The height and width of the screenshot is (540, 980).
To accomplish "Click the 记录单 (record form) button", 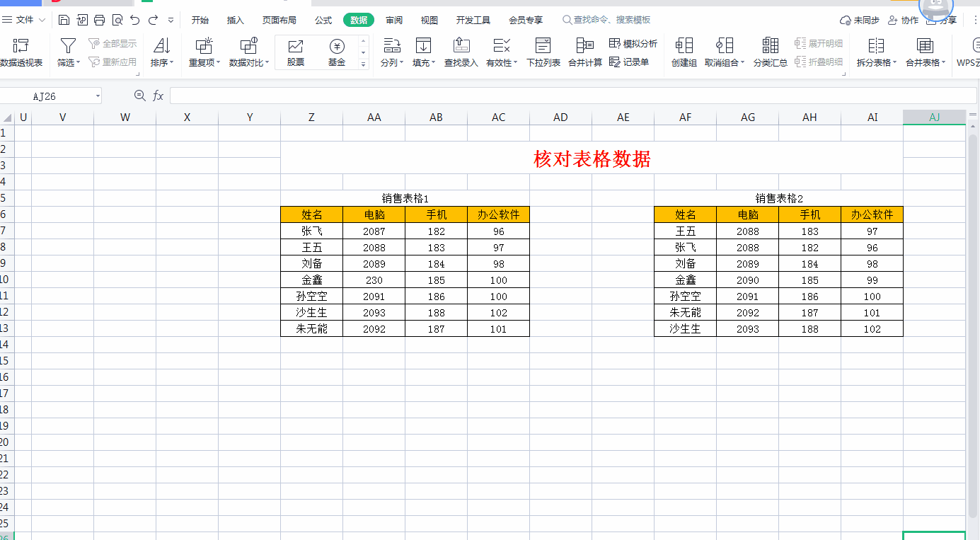I will [629, 62].
